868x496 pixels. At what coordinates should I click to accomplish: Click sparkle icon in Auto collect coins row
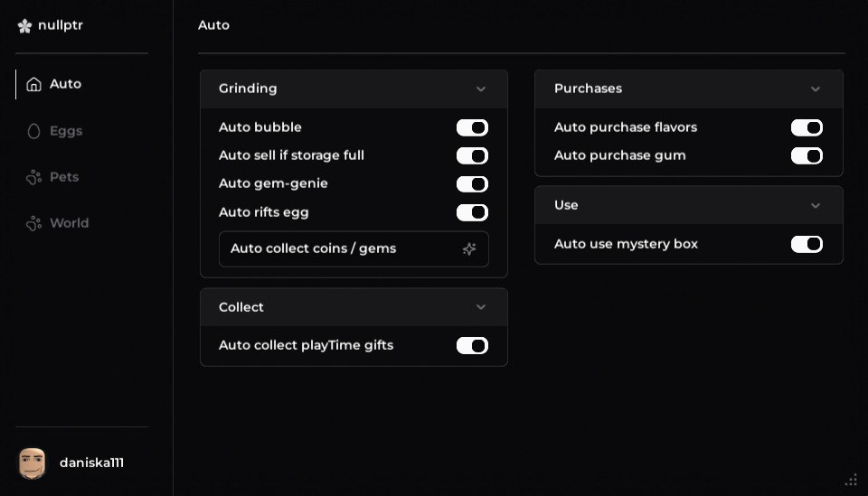point(469,248)
